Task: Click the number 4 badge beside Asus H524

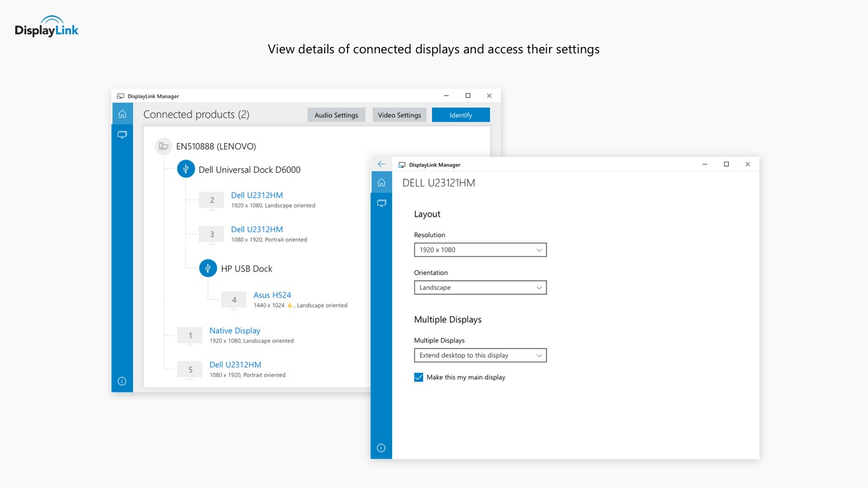Action: pos(233,300)
